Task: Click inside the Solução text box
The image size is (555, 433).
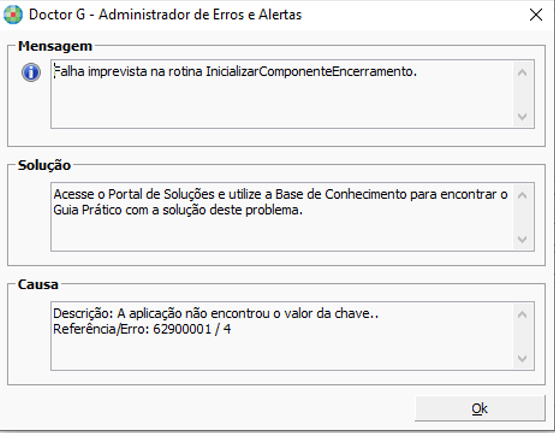Action: (x=282, y=217)
